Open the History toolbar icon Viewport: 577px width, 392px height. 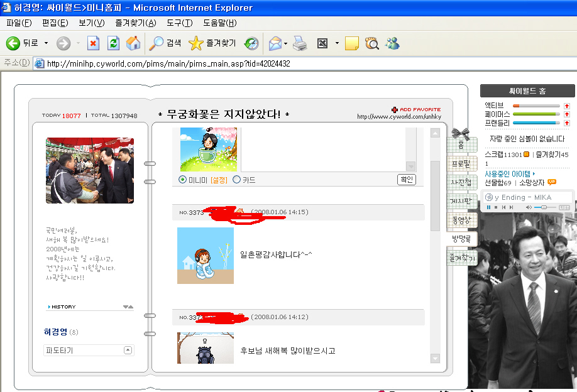click(x=251, y=43)
